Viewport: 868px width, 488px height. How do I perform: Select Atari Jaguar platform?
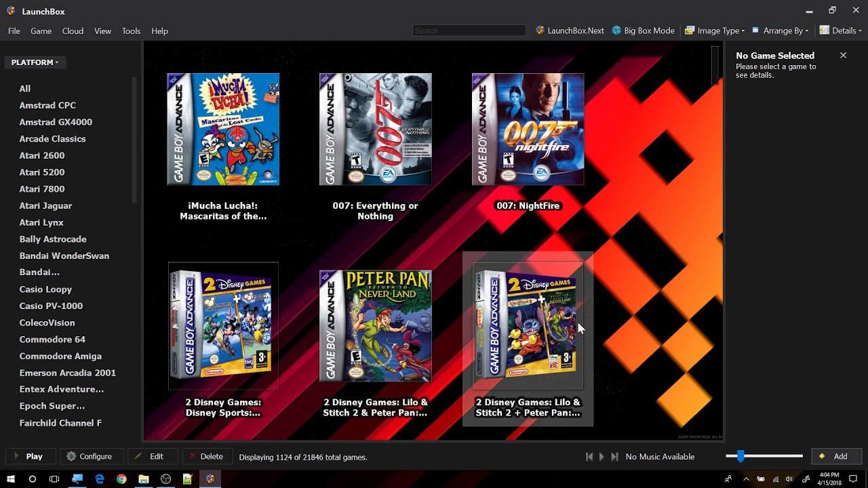45,205
